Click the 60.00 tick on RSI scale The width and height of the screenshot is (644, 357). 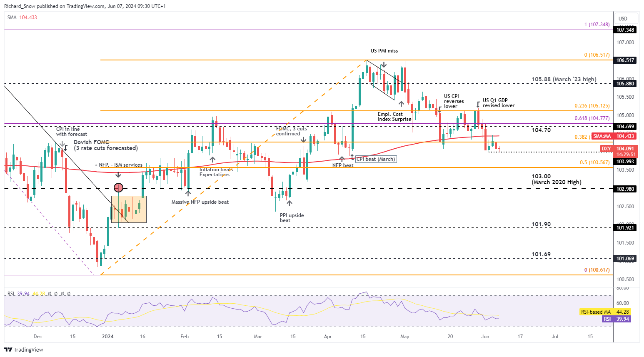tap(623, 303)
